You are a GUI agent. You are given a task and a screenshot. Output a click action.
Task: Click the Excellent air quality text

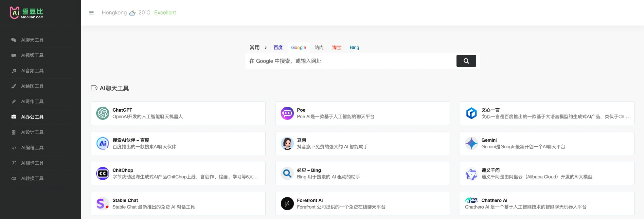pyautogui.click(x=165, y=12)
